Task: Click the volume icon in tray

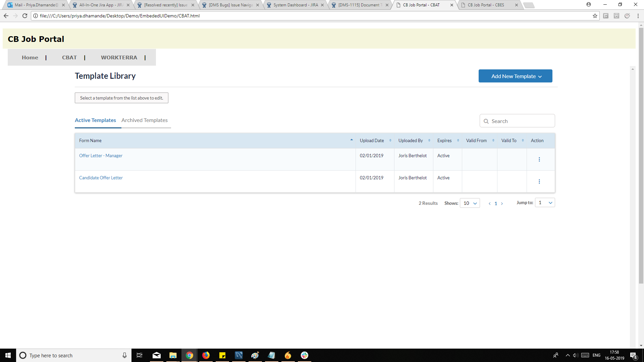Action: click(576, 355)
